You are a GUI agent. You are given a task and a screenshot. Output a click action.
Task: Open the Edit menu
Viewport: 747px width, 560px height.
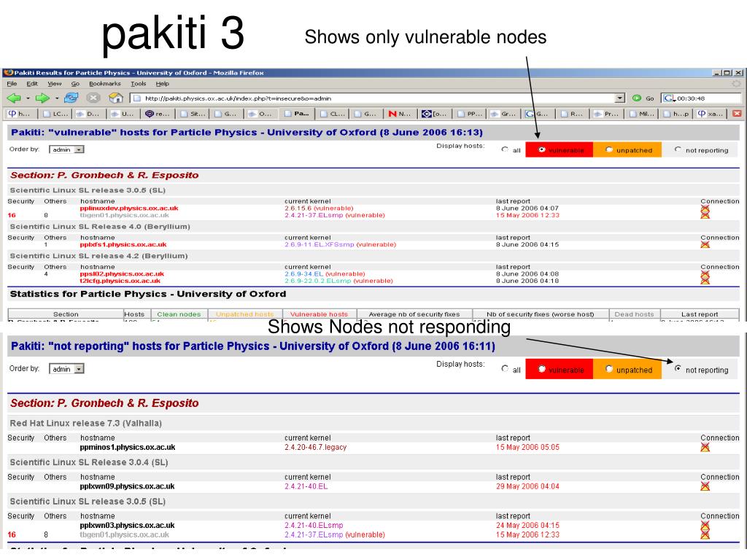click(32, 84)
